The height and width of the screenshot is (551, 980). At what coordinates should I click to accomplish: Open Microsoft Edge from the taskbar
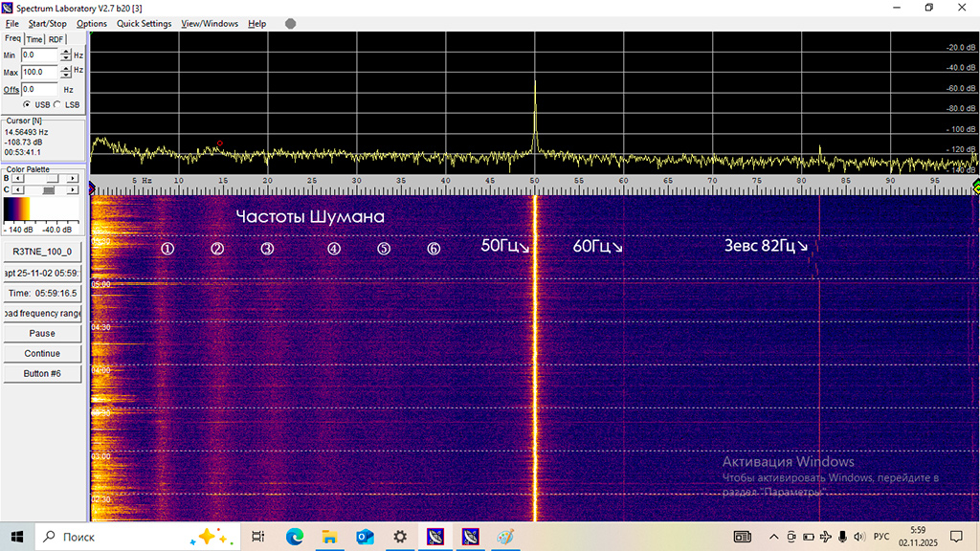(x=293, y=537)
